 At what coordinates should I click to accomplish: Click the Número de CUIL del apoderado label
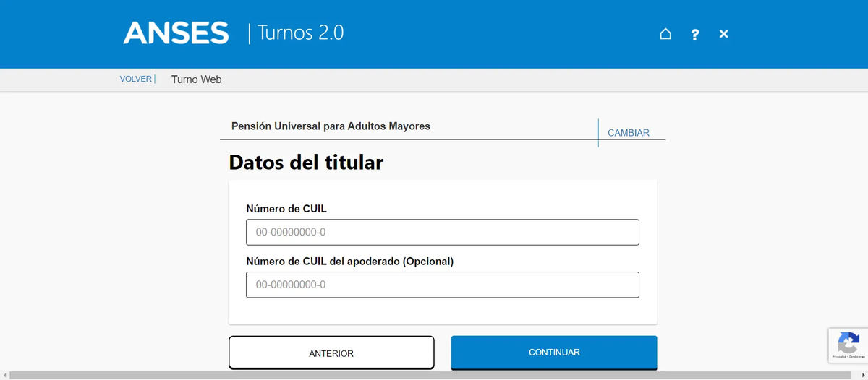[x=349, y=262]
